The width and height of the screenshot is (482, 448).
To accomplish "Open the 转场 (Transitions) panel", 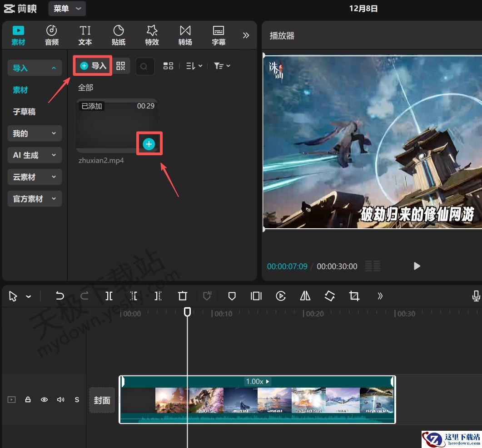I will 185,35.
